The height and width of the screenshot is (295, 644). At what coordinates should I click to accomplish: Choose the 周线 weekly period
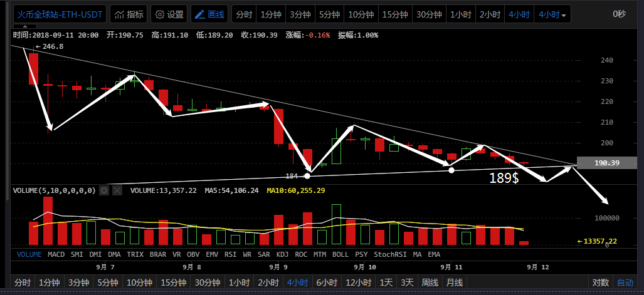click(x=430, y=282)
